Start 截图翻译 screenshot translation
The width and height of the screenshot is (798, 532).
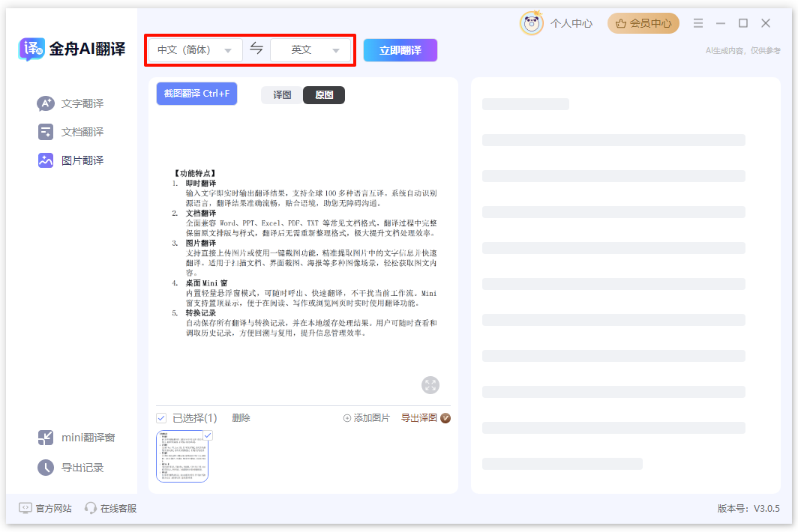click(196, 93)
